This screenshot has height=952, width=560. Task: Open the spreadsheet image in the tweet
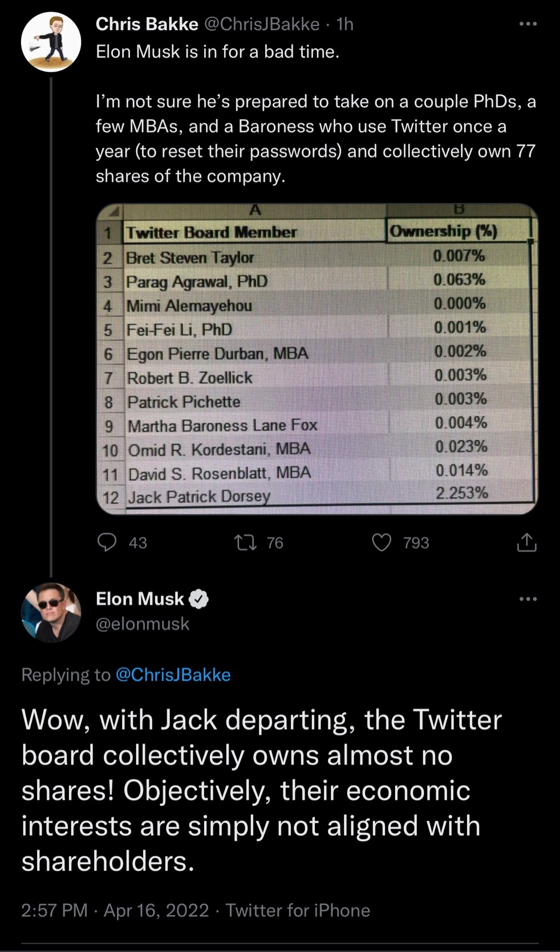[x=316, y=358]
